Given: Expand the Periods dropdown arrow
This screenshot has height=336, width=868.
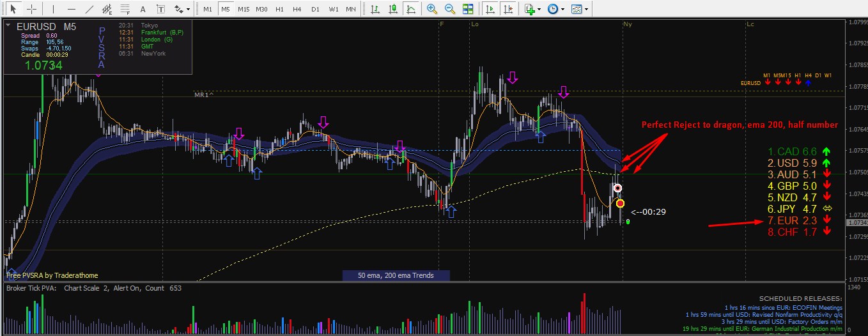Looking at the screenshot, I should (x=562, y=10).
